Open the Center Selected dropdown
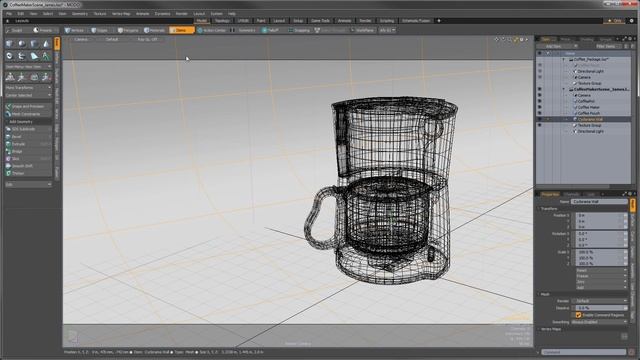 click(28, 95)
